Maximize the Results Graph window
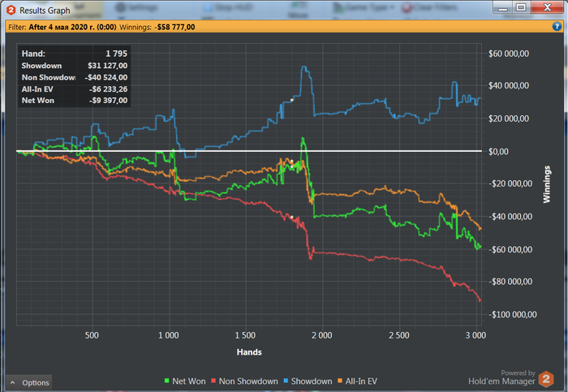 pyautogui.click(x=521, y=7)
